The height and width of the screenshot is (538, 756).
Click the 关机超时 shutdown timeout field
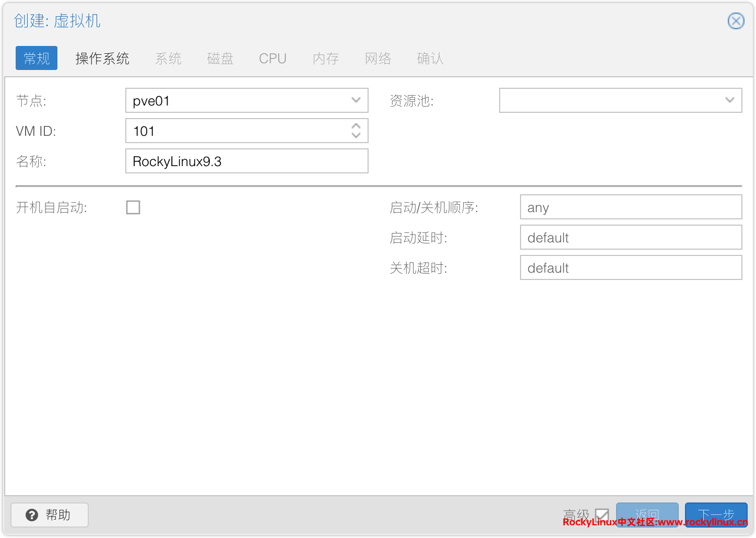pyautogui.click(x=631, y=268)
